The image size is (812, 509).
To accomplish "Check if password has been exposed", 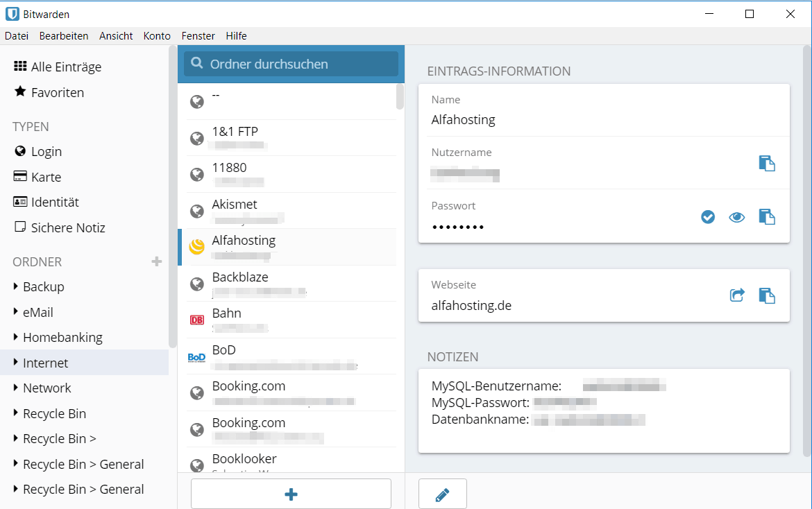I will coord(708,217).
